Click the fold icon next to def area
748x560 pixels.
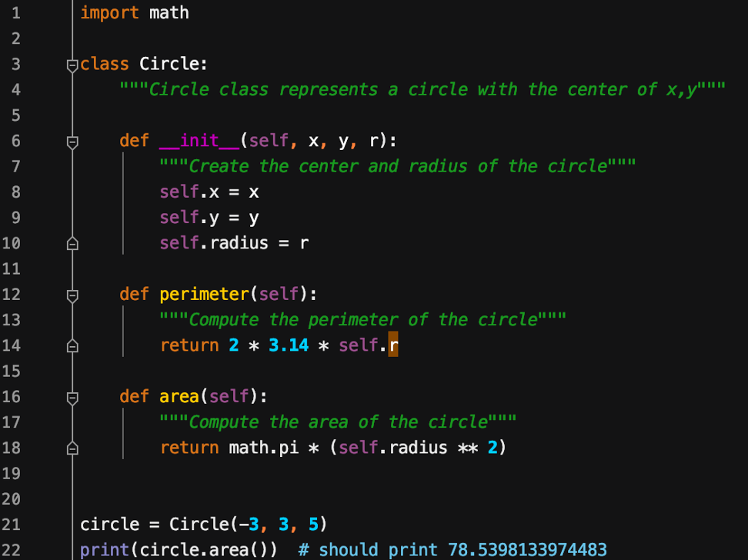(72, 396)
